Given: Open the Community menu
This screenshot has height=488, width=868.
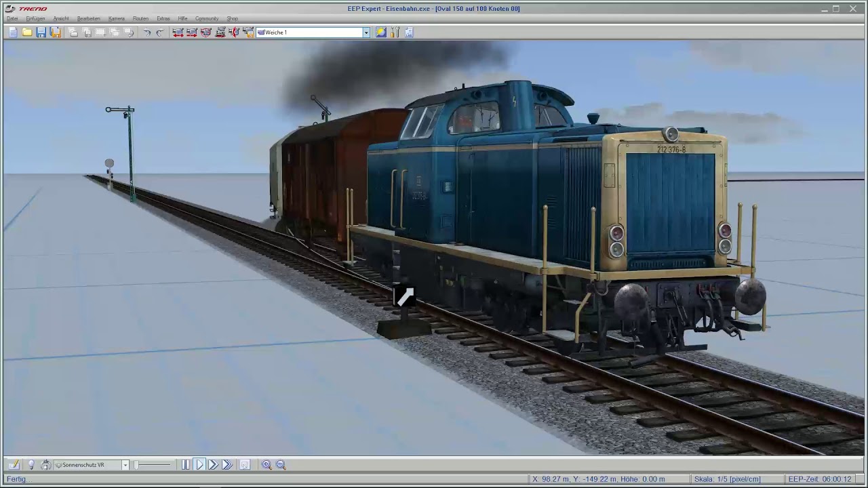Looking at the screenshot, I should pyautogui.click(x=207, y=18).
